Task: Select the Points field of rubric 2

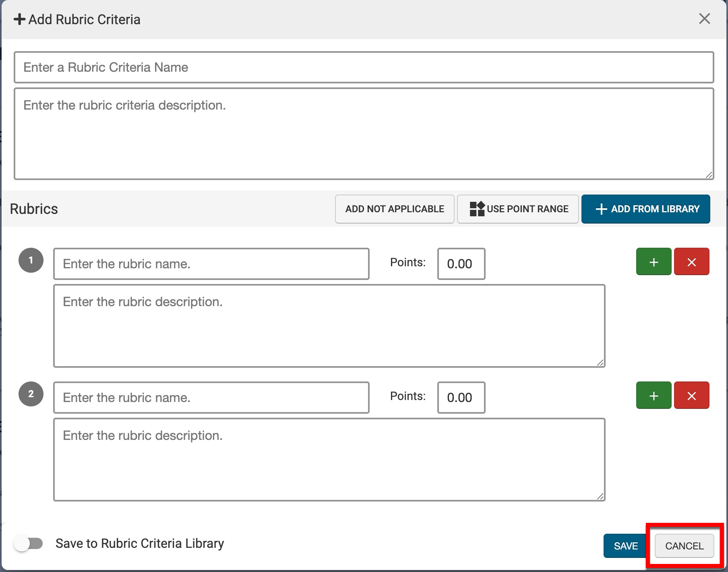Action: 461,398
